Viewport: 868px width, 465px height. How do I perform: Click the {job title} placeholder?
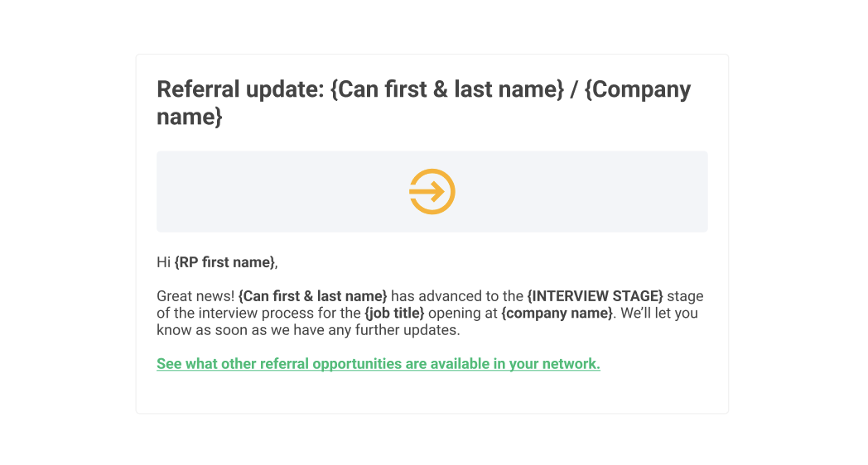[395, 313]
